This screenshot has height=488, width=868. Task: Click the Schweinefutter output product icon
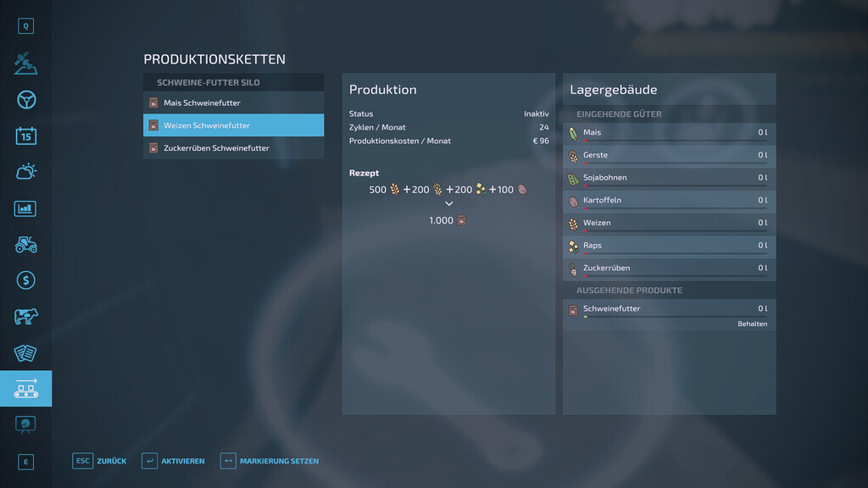(573, 310)
